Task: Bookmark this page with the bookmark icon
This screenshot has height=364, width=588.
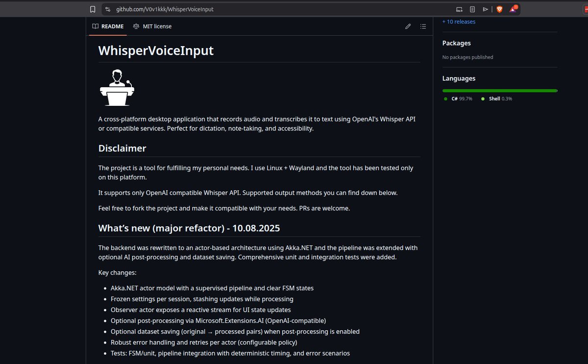Action: coord(92,9)
